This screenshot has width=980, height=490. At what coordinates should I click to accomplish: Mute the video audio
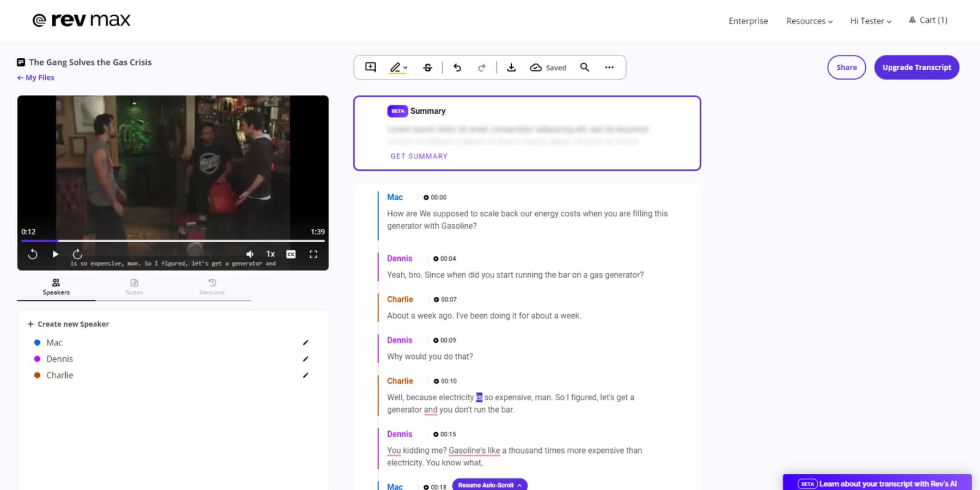[x=249, y=254]
